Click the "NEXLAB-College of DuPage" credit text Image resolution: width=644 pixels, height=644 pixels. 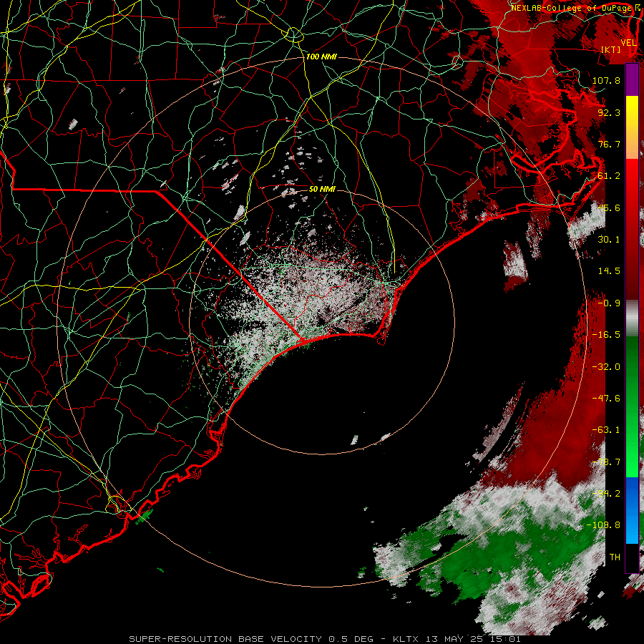[x=573, y=8]
